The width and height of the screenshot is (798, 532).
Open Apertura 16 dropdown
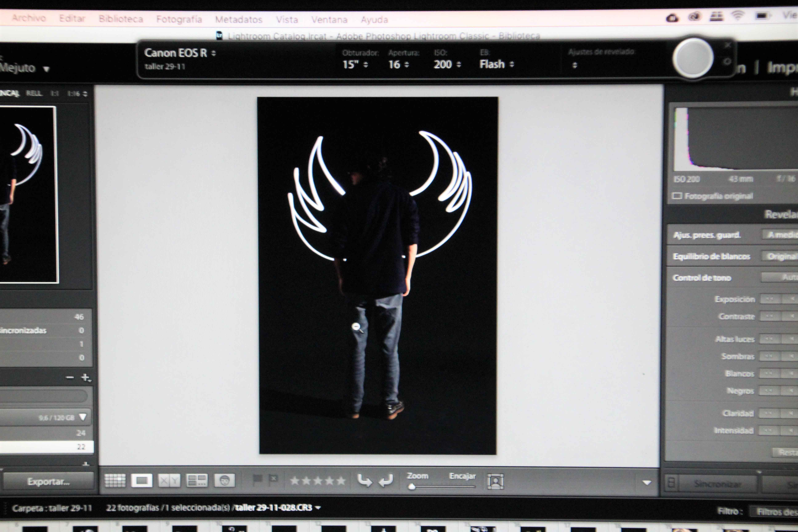tap(399, 64)
